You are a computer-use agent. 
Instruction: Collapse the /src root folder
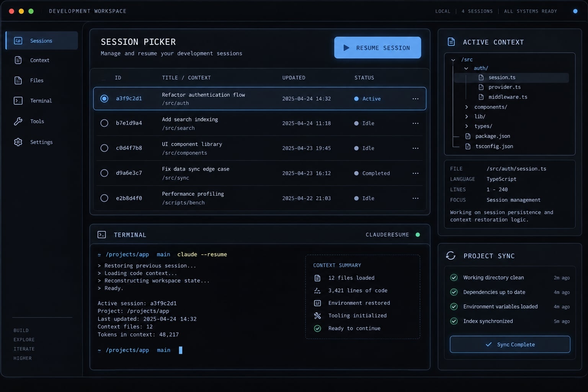click(453, 60)
